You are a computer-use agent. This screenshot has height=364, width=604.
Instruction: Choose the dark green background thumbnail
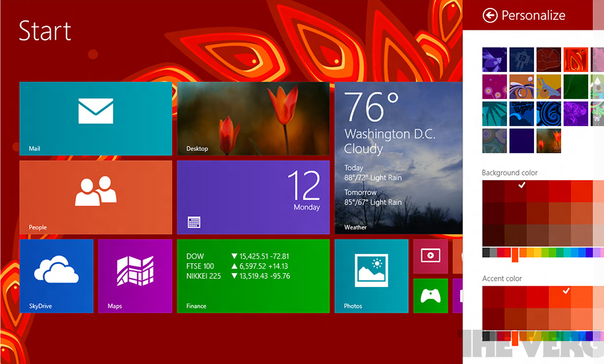click(576, 86)
